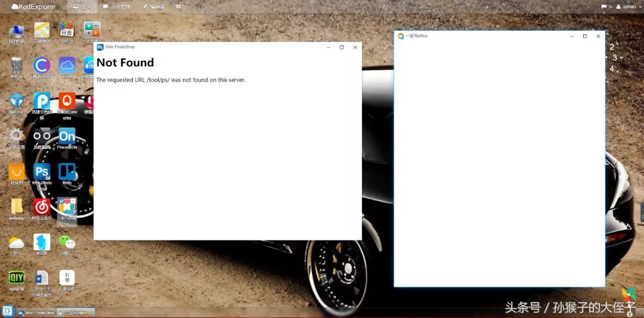The image size is (644, 318).
Task: Open the Gaode map desktop icon
Action: click(42, 30)
